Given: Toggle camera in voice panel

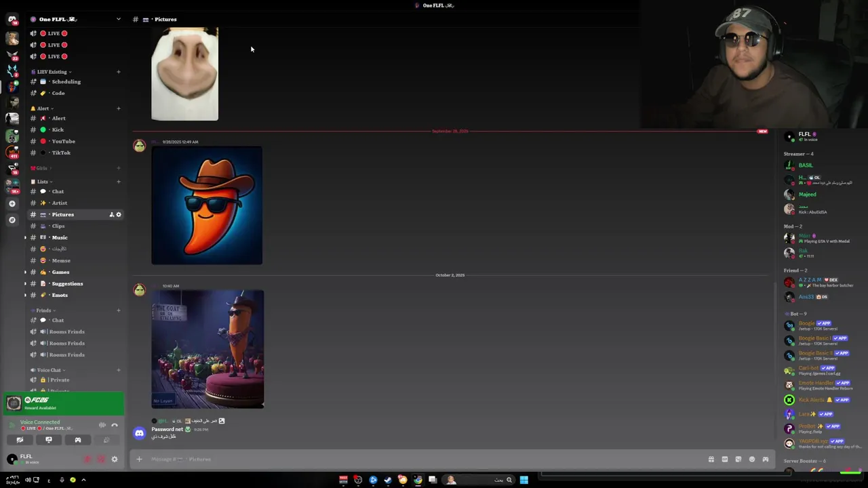Looking at the screenshot, I should 20,440.
